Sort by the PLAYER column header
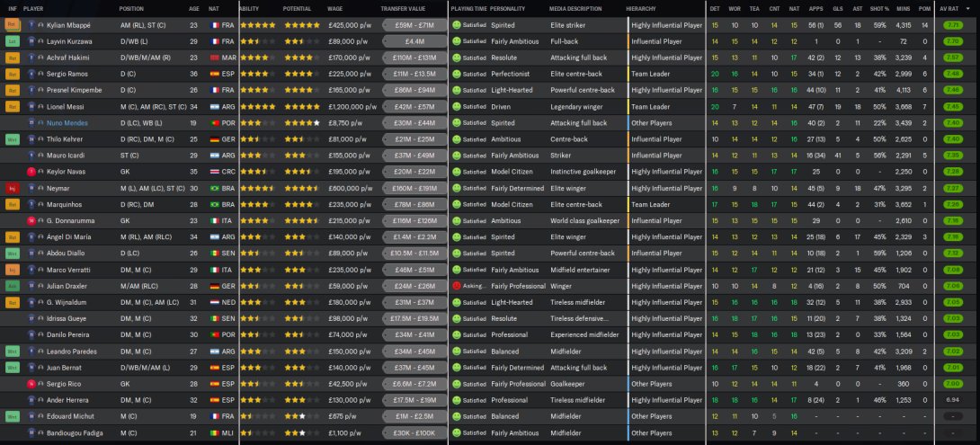Viewport: 980px width, 445px height. tap(33, 9)
